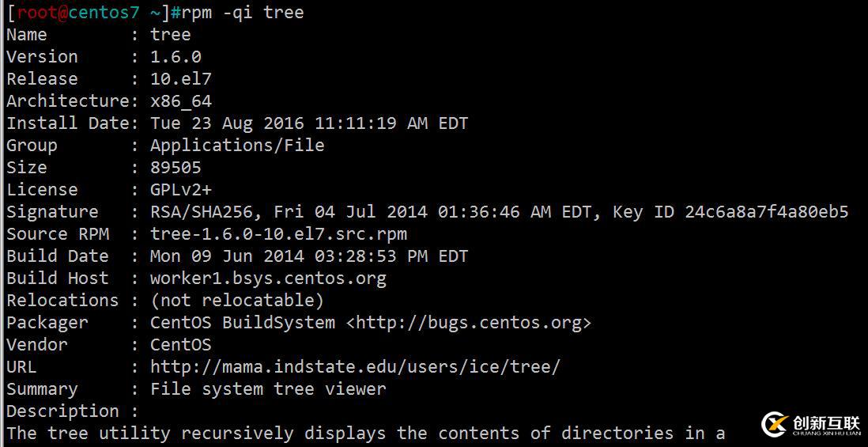Click the Architecture value x86_64

point(181,101)
